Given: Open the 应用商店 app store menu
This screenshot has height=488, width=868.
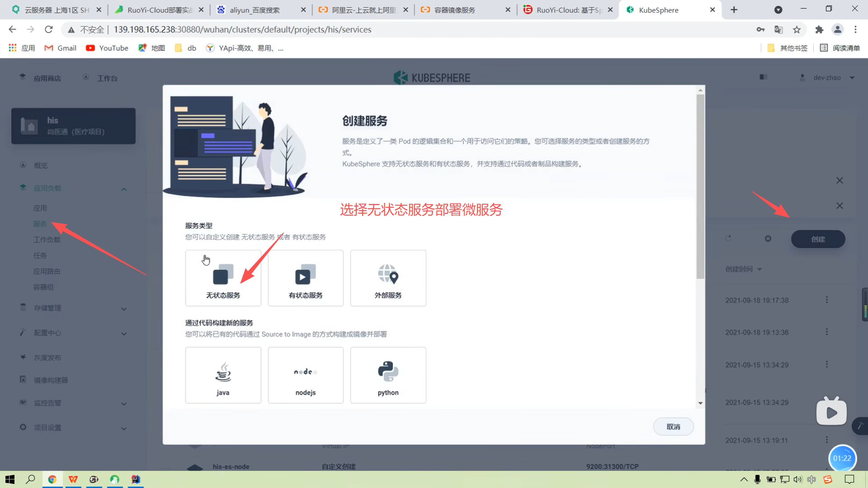Looking at the screenshot, I should click(x=40, y=78).
